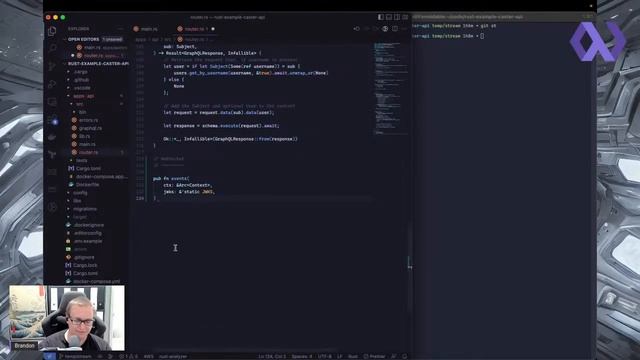640x360 pixels.
Task: Open the Docker whale view in activity bar
Action: click(52, 137)
